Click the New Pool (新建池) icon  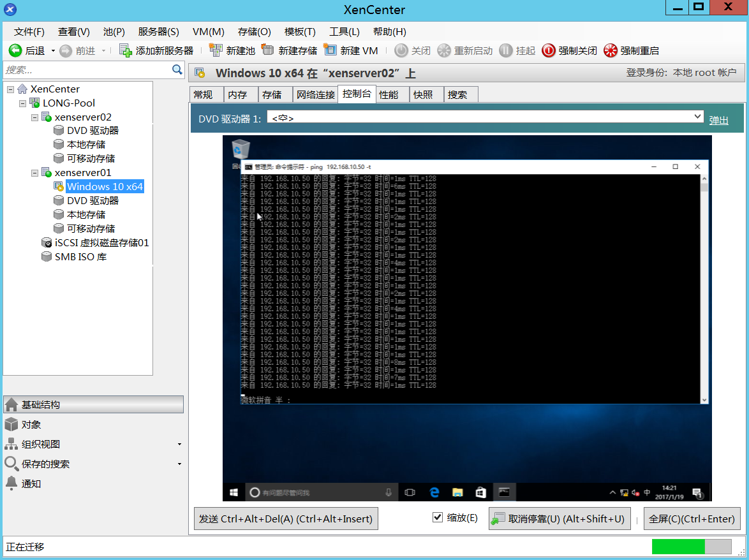[216, 50]
